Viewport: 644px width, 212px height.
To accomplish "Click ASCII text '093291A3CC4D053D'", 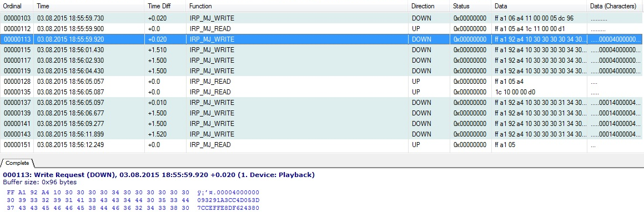I will [x=228, y=200].
